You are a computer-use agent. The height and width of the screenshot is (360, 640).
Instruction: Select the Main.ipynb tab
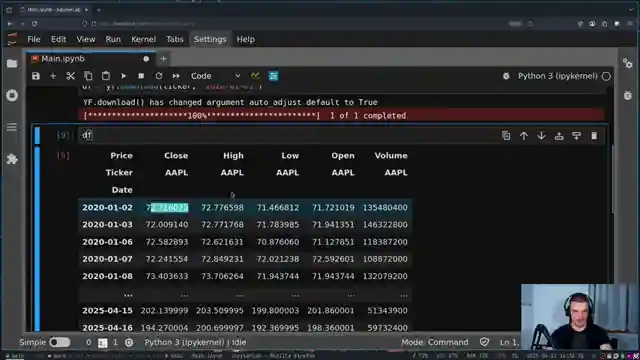click(91, 59)
